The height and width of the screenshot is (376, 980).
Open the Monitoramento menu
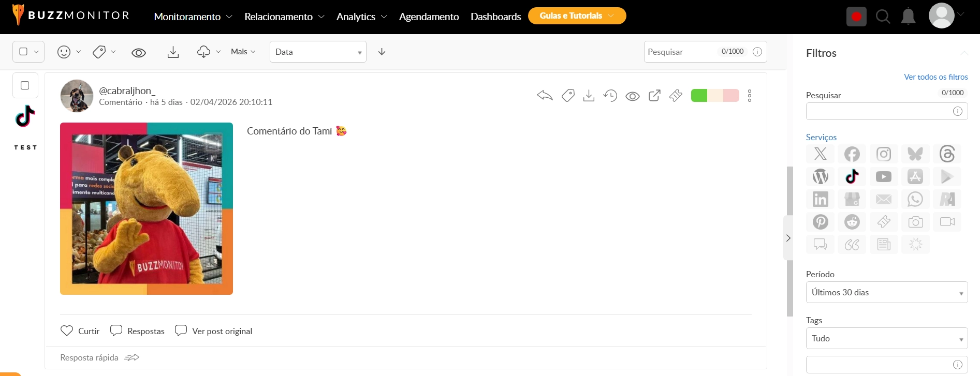click(193, 17)
